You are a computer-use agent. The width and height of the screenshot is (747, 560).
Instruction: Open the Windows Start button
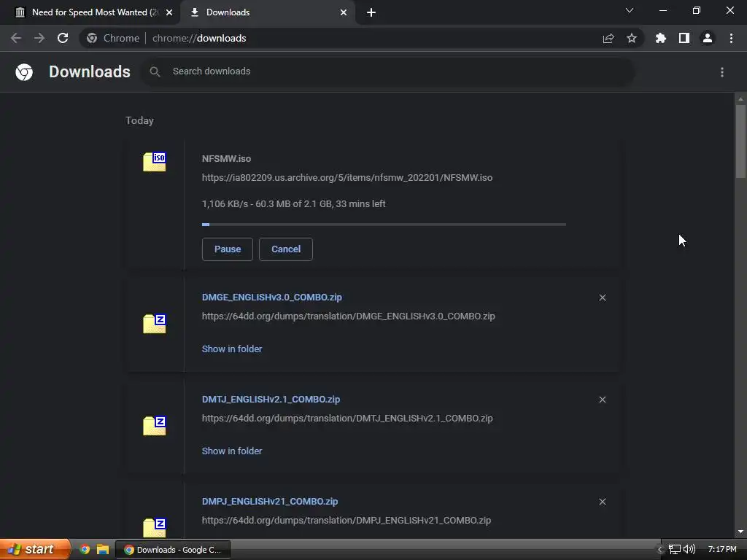tap(35, 550)
